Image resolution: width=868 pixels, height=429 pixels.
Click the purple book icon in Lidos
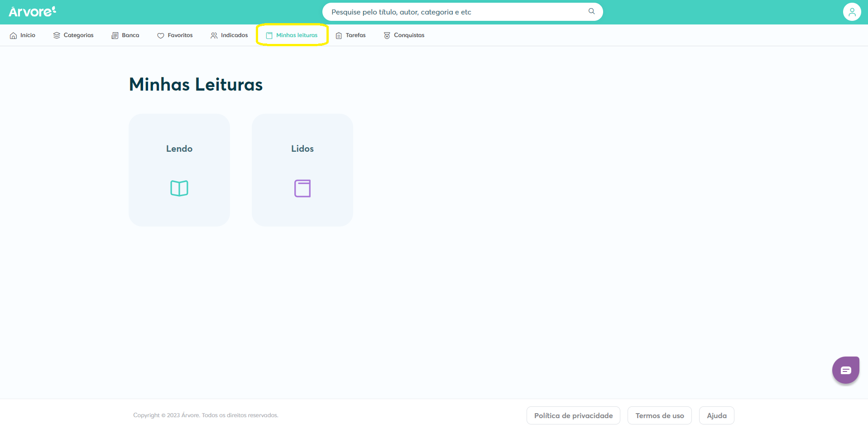302,188
